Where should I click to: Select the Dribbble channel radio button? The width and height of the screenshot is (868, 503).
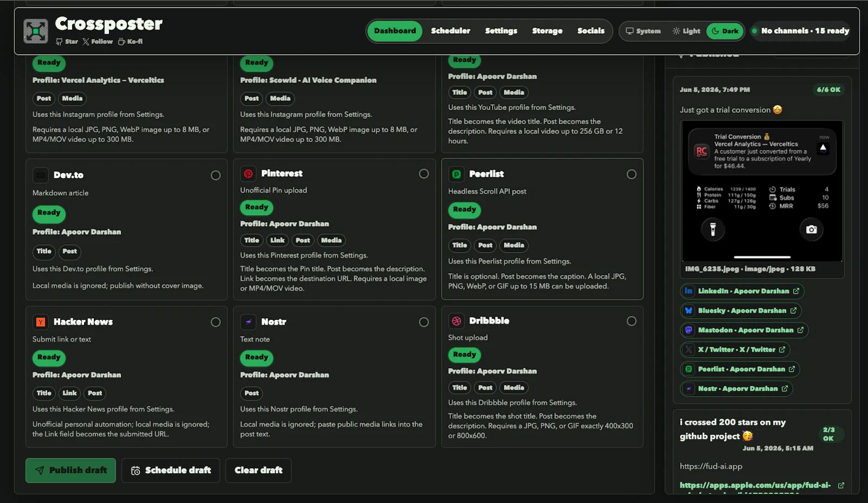tap(631, 321)
